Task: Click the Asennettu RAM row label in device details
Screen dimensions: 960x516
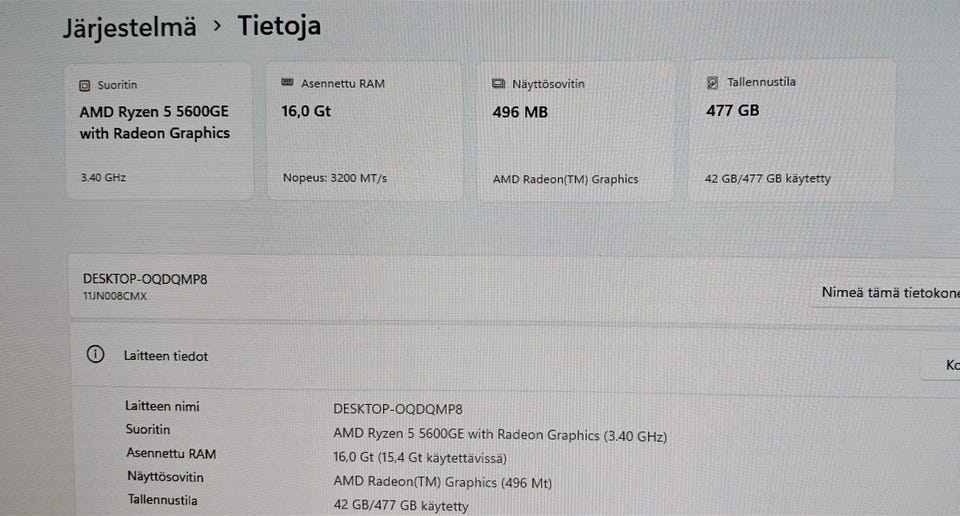Action: pos(171,454)
